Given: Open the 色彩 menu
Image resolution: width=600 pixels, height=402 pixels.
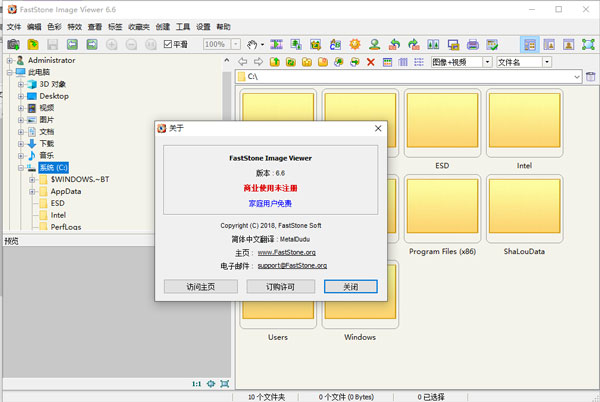Looking at the screenshot, I should 54,27.
